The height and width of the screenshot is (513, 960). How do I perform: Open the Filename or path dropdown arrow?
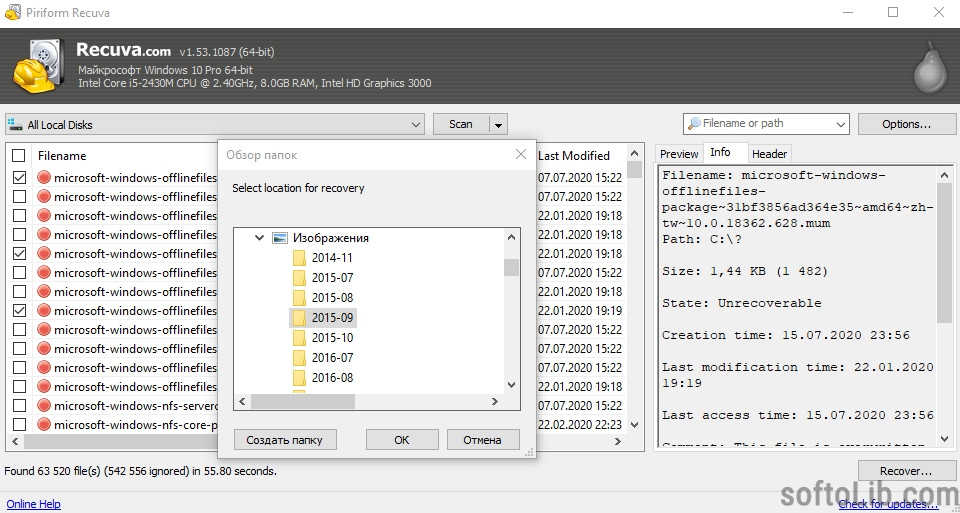click(x=841, y=124)
